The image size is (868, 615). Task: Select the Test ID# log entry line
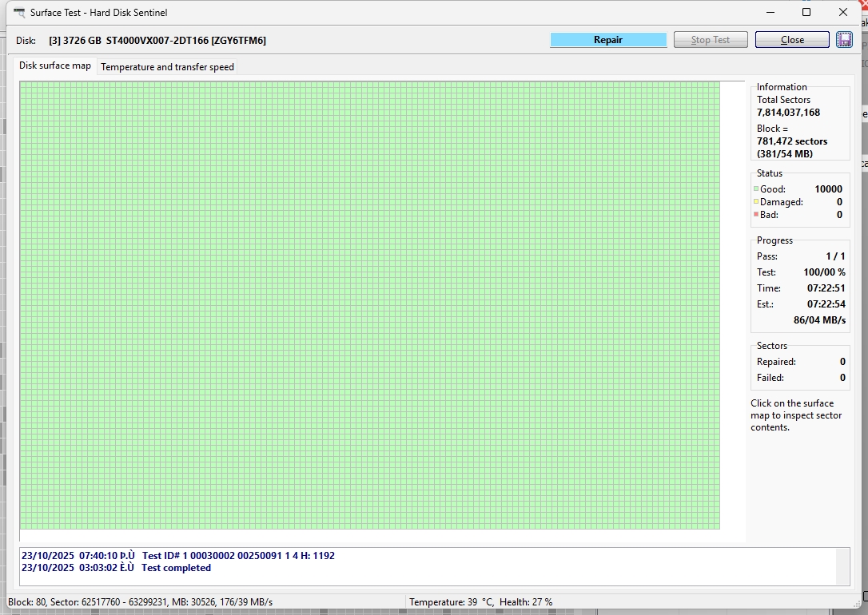tap(177, 555)
